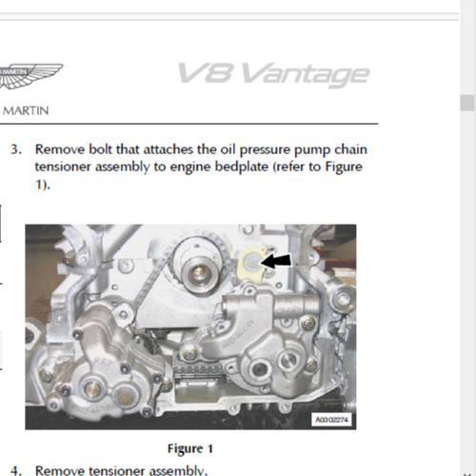Click the scroll down arrow on the vertical scrollbar
This screenshot has height=476, width=476.
tap(467, 473)
